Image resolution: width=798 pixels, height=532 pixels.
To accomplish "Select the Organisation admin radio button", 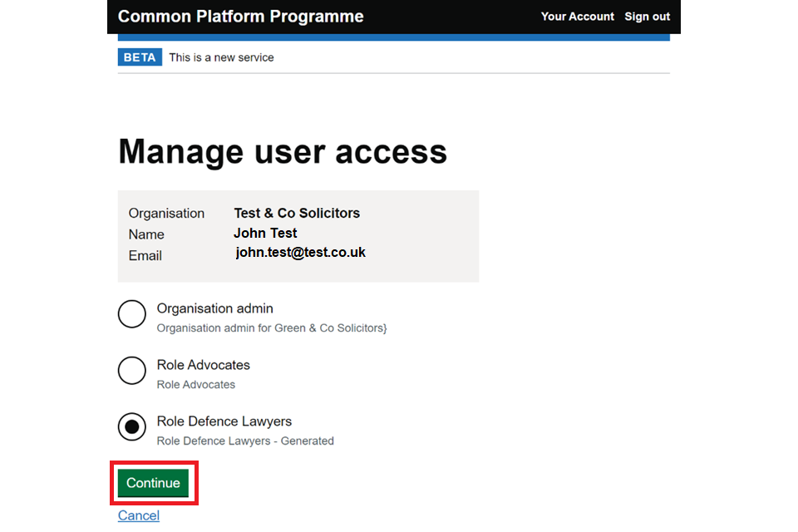I will tap(132, 314).
